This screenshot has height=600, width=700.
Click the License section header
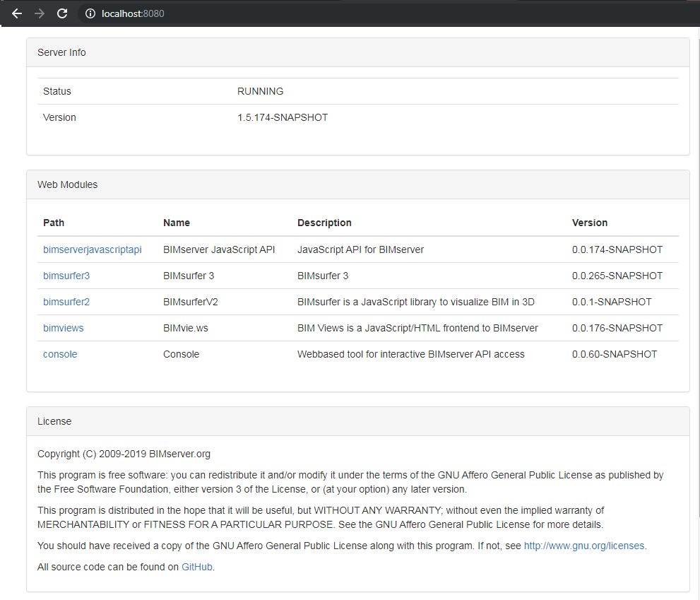click(54, 421)
